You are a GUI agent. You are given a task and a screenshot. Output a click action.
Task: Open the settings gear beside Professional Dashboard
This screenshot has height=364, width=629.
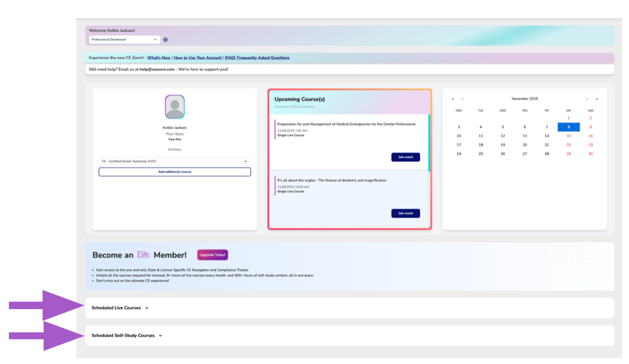pyautogui.click(x=165, y=39)
